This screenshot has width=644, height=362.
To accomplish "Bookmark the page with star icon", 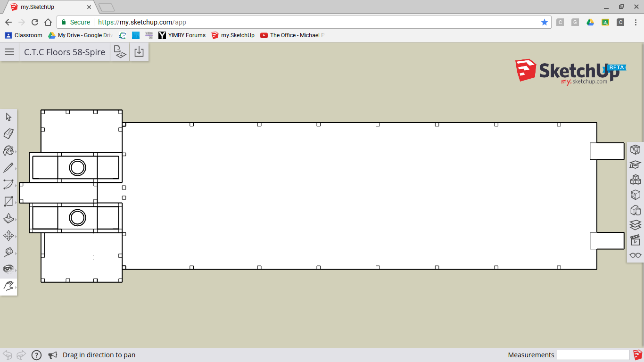I will tap(545, 22).
